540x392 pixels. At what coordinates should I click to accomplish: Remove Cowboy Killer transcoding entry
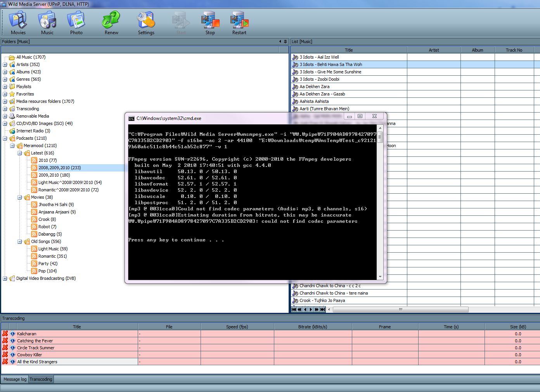pos(5,354)
